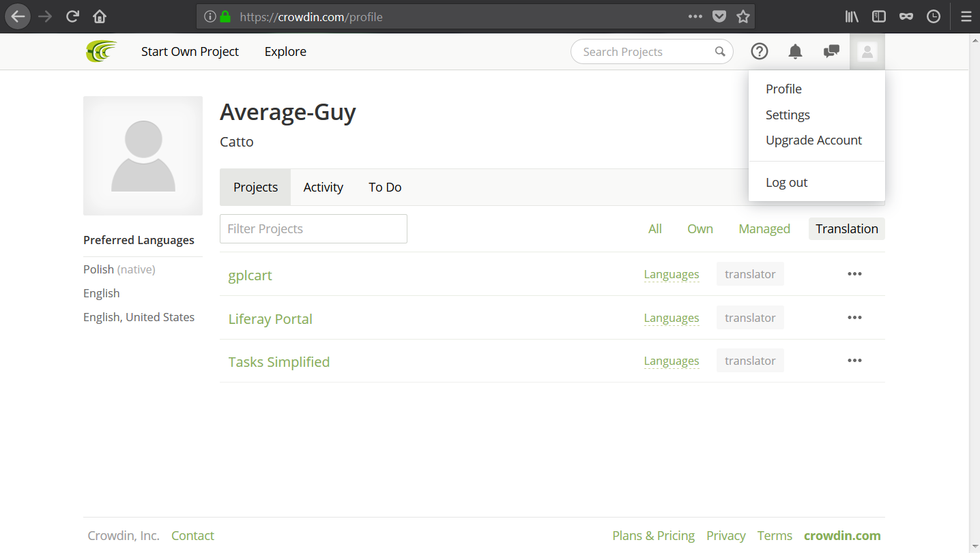Click the user avatar menu icon

[867, 52]
